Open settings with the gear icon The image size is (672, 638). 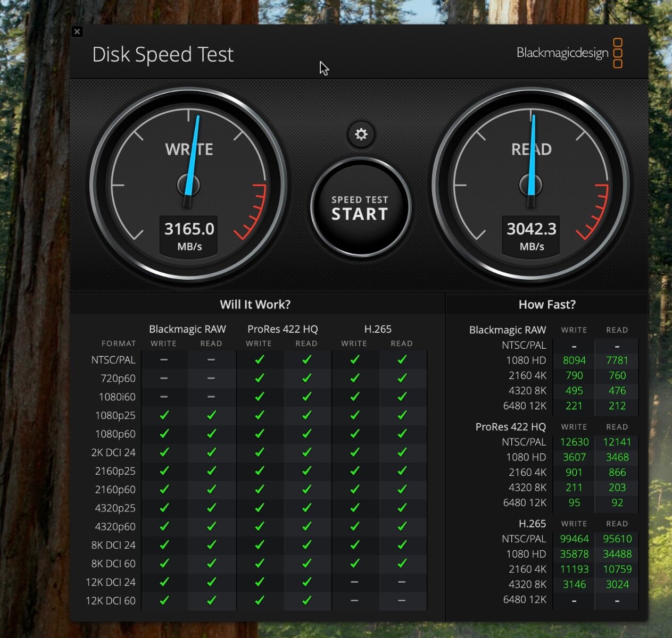(361, 135)
